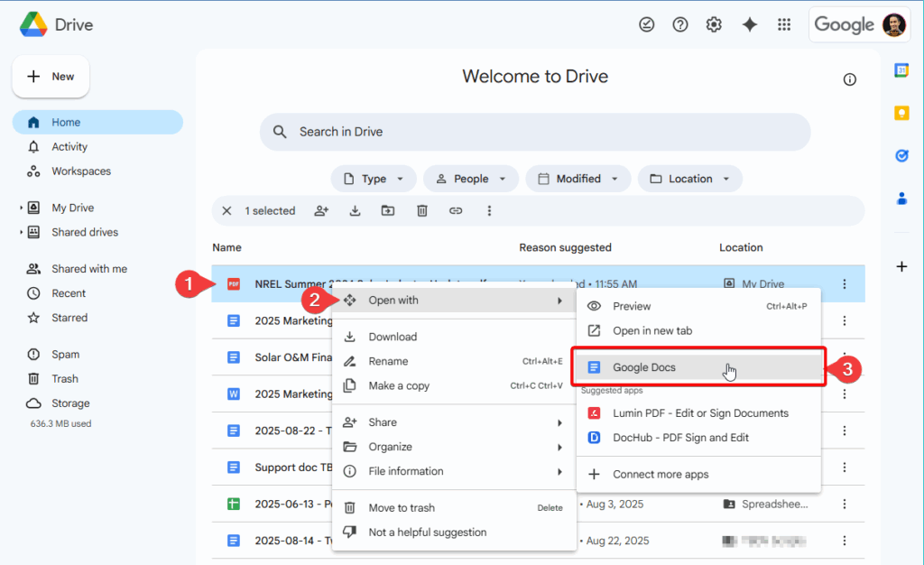
Task: Select Connect more apps
Action: (698, 474)
